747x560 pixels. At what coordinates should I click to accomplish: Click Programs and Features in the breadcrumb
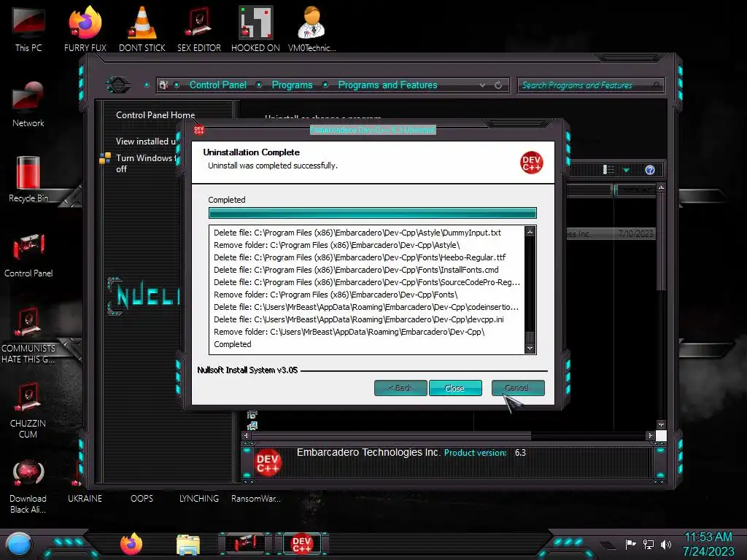[387, 85]
